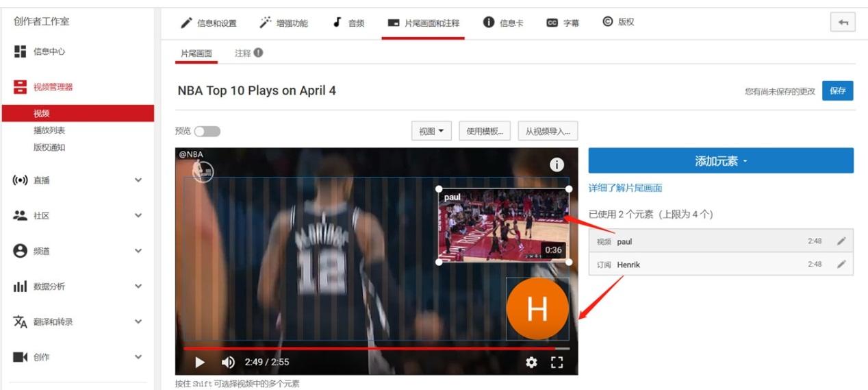Go to the 信息卡 tab
868x390 pixels.
503,23
